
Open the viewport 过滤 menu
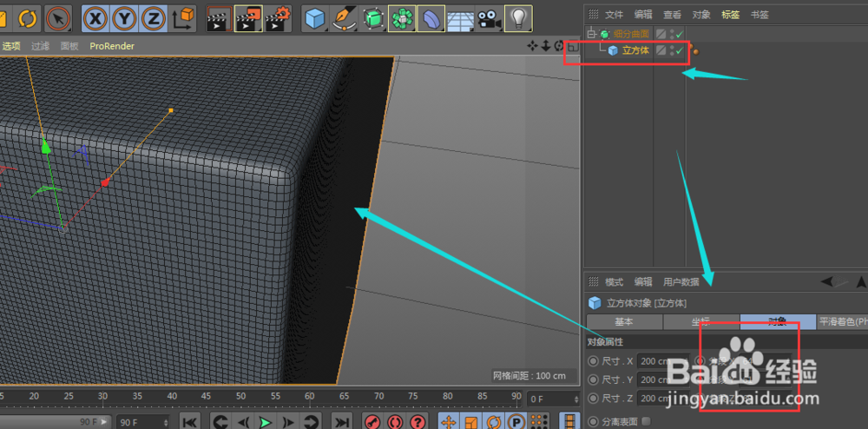40,46
